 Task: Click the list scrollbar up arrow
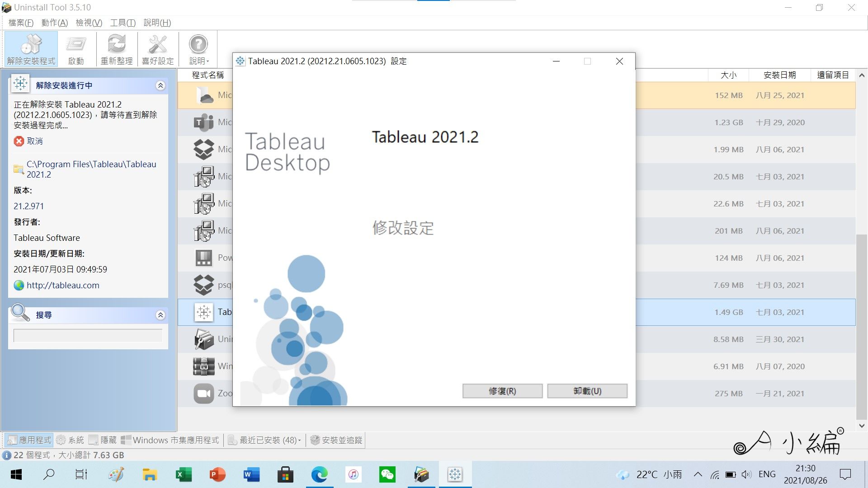[862, 75]
